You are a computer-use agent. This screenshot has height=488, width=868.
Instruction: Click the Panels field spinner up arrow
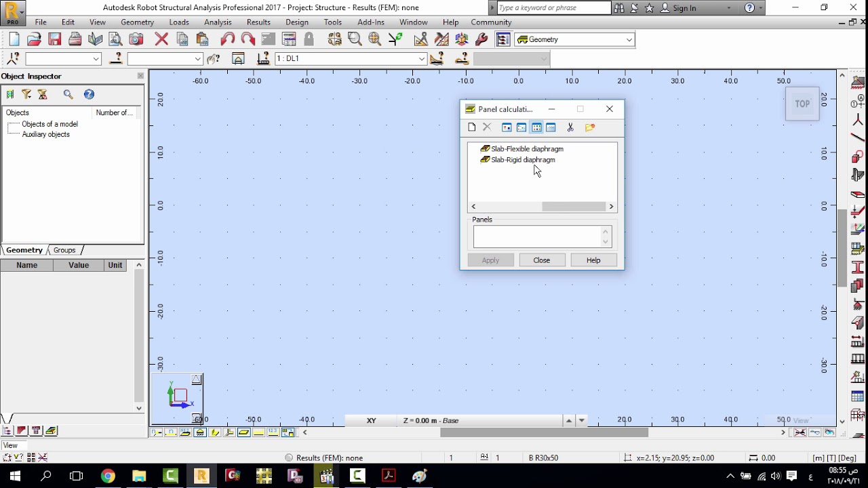point(606,231)
